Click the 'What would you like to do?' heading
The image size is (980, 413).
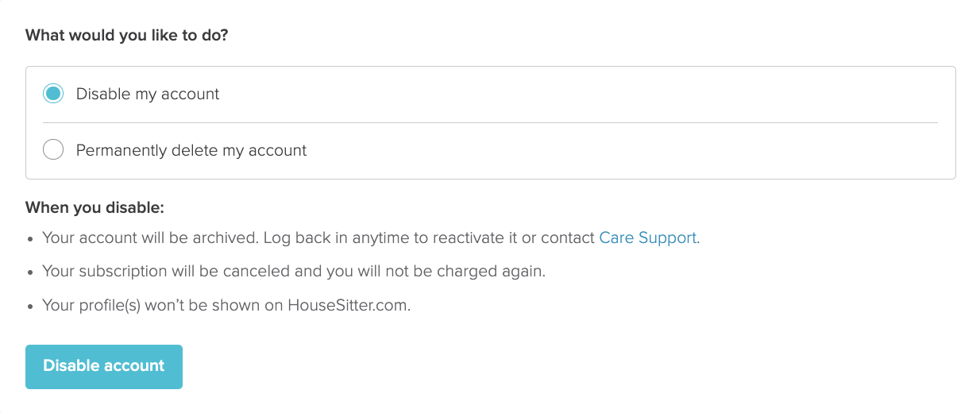click(x=127, y=36)
